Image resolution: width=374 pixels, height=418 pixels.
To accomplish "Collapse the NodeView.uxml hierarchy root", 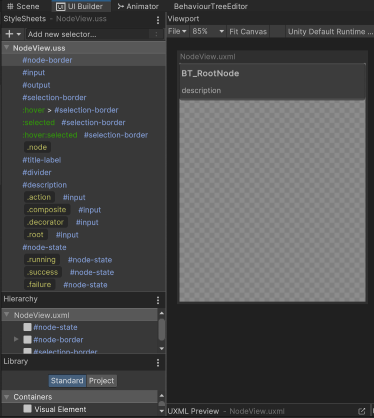I will click(x=6, y=315).
